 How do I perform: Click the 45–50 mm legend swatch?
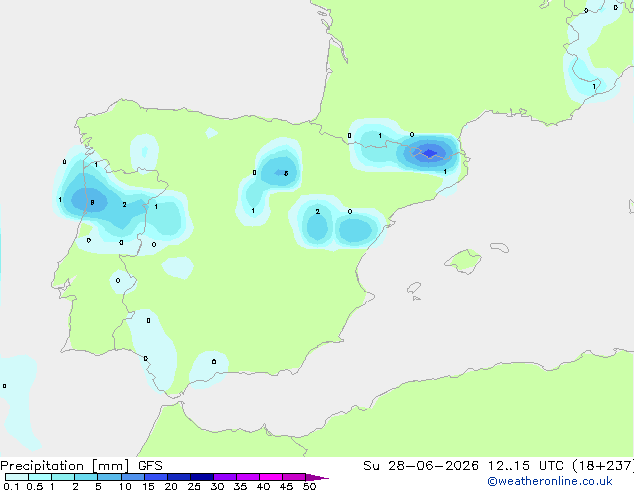pyautogui.click(x=294, y=477)
